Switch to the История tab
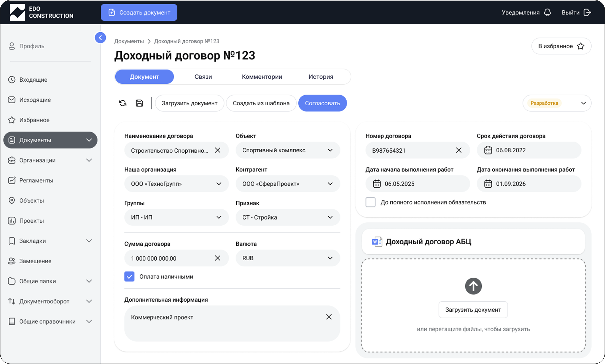This screenshot has width=605, height=364. 321,77
